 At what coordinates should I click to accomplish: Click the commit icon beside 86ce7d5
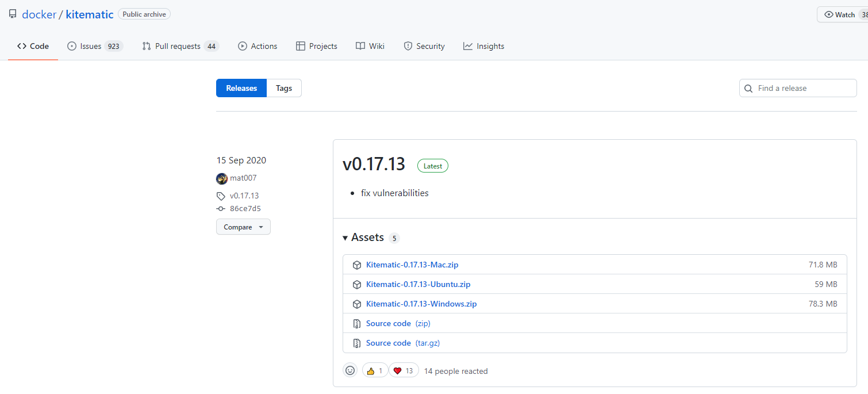click(x=221, y=209)
